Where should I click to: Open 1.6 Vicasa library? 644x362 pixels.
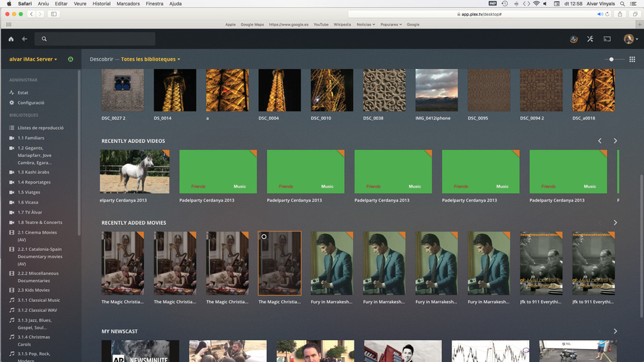coord(28,202)
